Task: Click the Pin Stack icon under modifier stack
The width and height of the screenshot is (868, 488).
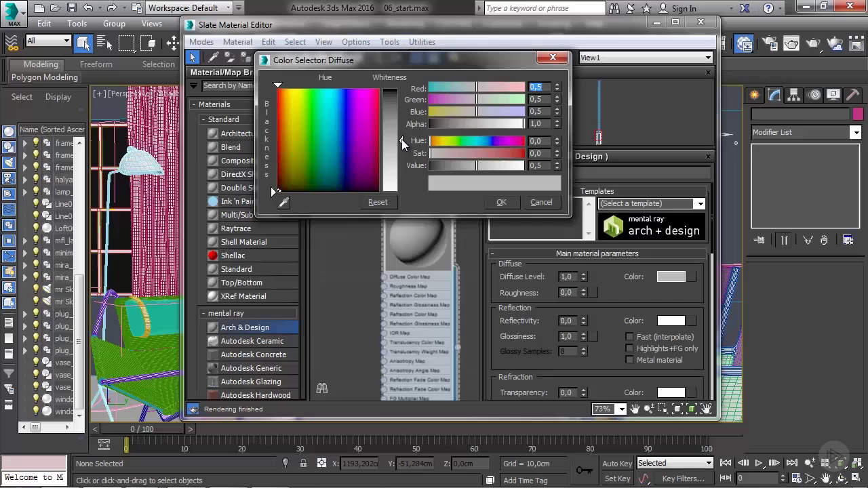Action: tap(759, 240)
